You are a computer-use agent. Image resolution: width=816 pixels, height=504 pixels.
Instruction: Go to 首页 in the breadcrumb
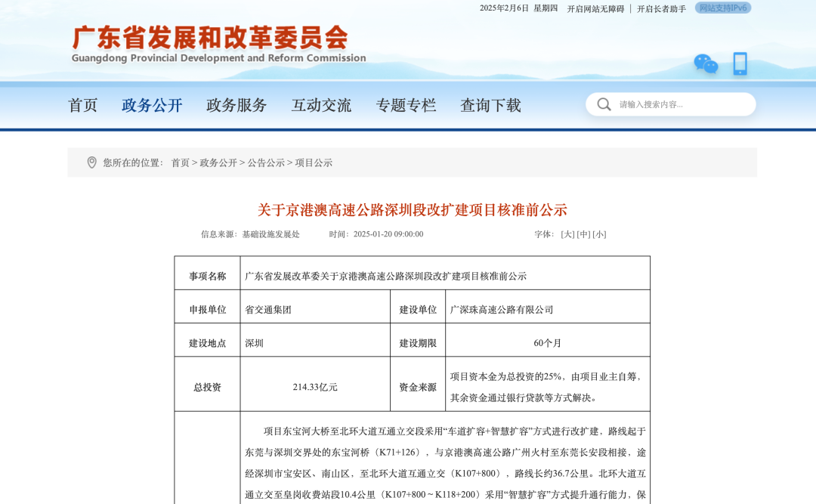point(180,163)
